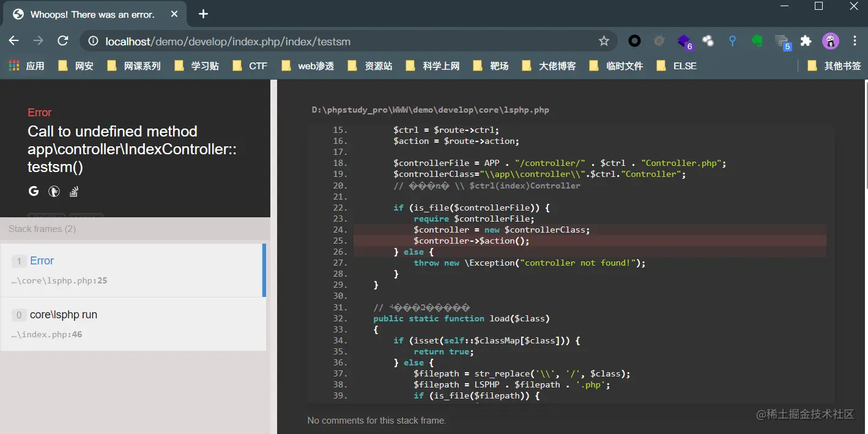Image resolution: width=868 pixels, height=434 pixels.
Task: Select stack frame 1 Error
Action: 133,270
